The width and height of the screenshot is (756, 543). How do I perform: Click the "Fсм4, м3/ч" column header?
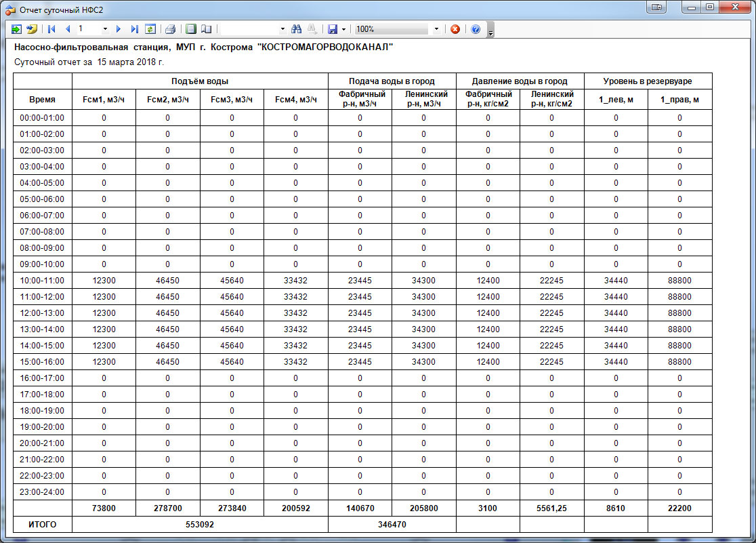coord(296,100)
